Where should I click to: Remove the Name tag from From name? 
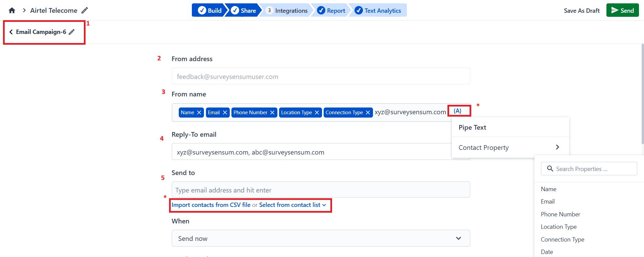point(199,113)
